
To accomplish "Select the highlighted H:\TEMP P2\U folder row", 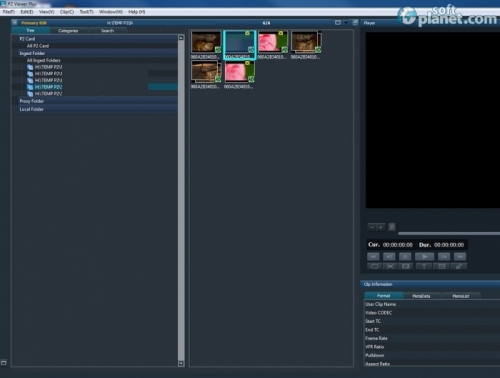I will point(95,87).
